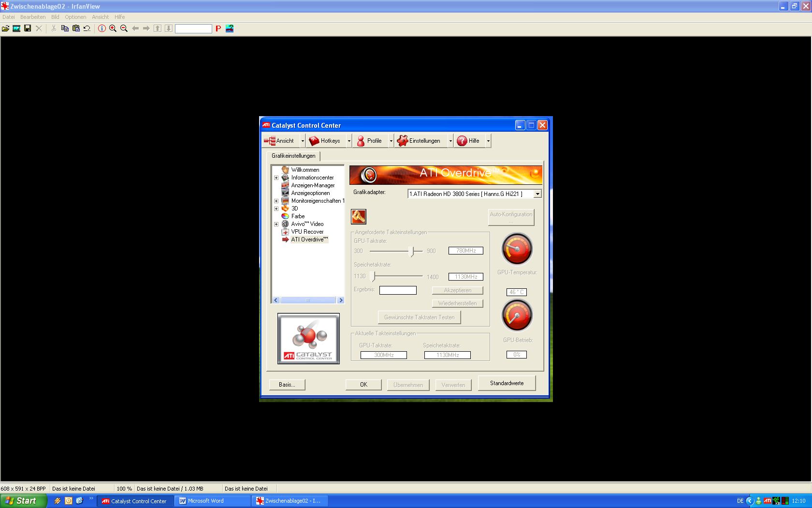
Task: Open the Grafikadapter combo box in Catalyst image
Action: pyautogui.click(x=474, y=194)
